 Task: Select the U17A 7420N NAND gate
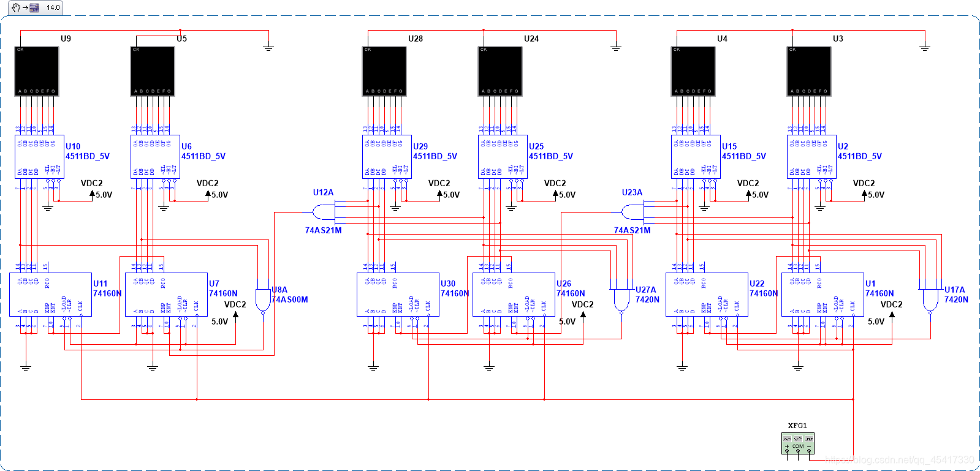[x=930, y=300]
